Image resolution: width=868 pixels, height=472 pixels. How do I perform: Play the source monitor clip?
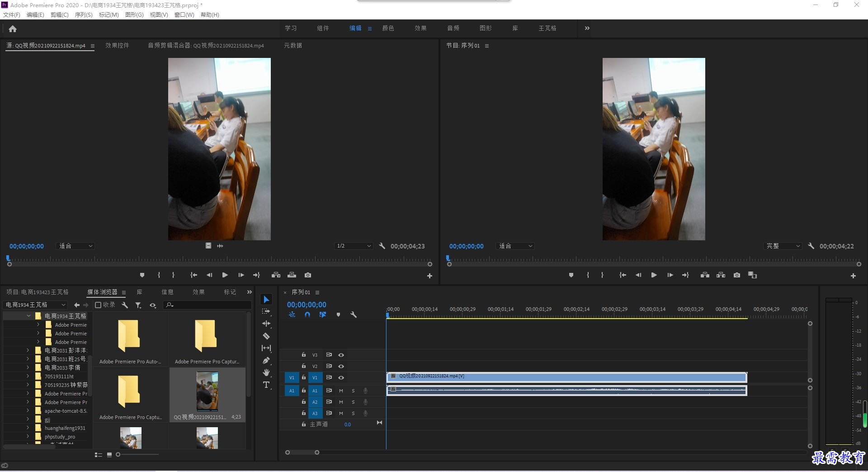point(225,275)
